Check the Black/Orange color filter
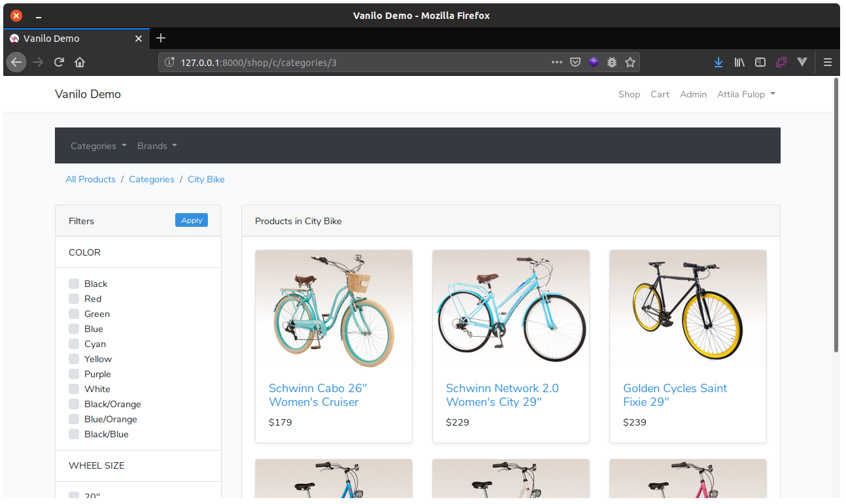846x504 pixels. pos(74,404)
